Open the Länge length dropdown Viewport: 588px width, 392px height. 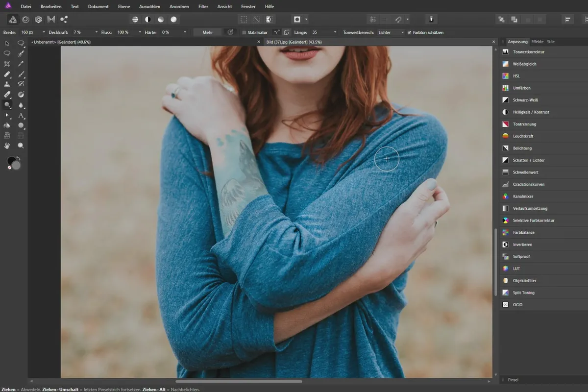click(335, 32)
